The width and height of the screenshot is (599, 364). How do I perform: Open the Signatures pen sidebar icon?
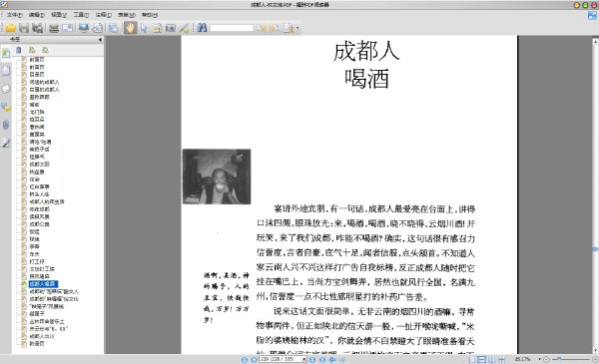(6, 143)
